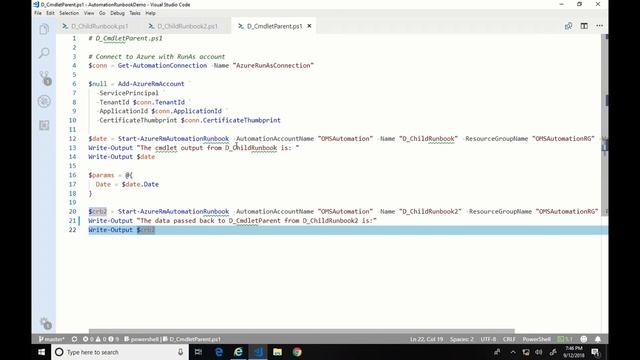
Task: Click the green PowerShell version indicator
Action: 565,339
